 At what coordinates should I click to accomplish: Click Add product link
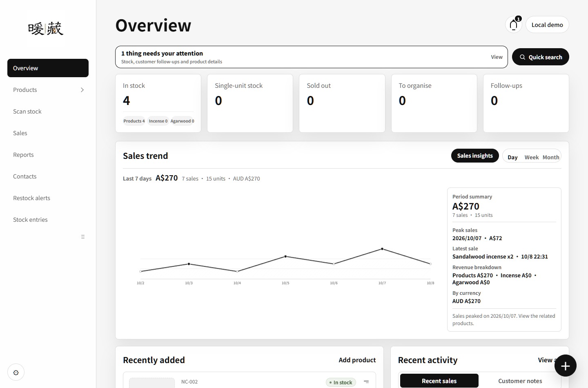click(357, 360)
